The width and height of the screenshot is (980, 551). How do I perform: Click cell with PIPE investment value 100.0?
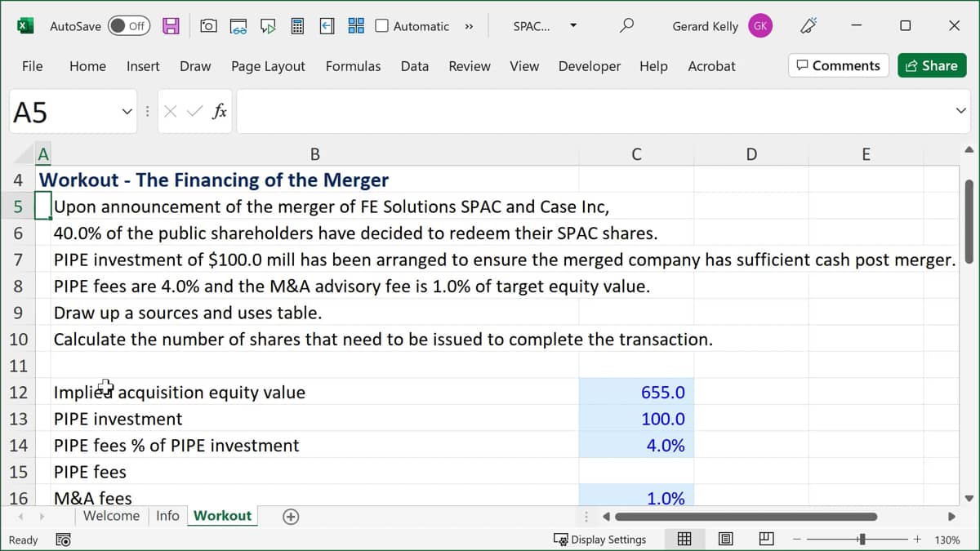[x=636, y=419]
